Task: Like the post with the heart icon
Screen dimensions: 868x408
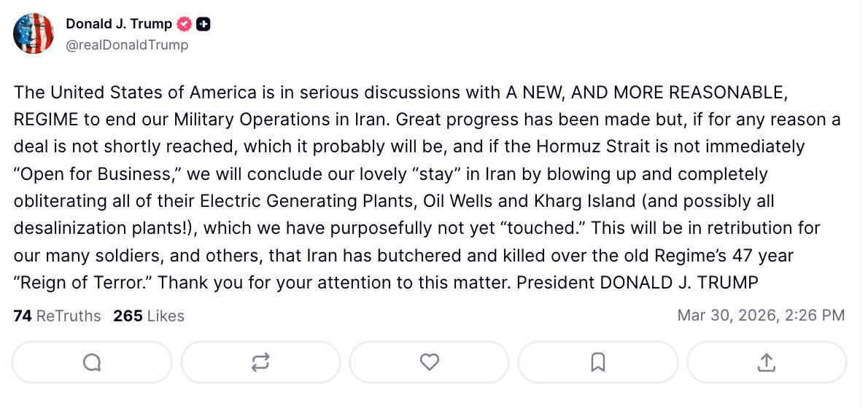Action: tap(430, 362)
